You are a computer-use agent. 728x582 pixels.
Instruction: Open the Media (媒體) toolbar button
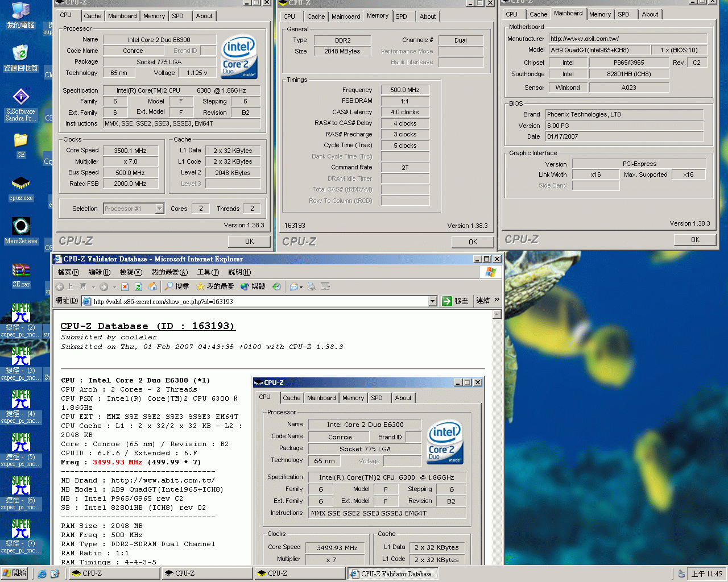point(253,286)
